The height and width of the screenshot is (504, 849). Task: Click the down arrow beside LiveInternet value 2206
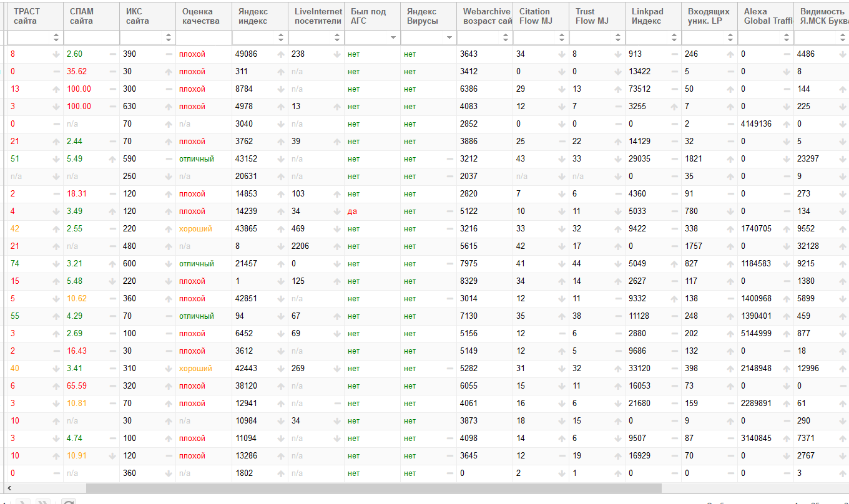pos(337,246)
